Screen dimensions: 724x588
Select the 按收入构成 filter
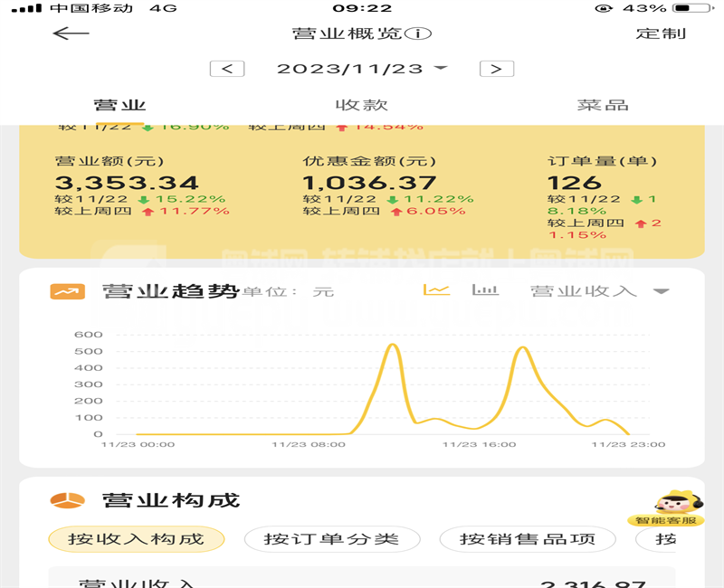click(136, 540)
